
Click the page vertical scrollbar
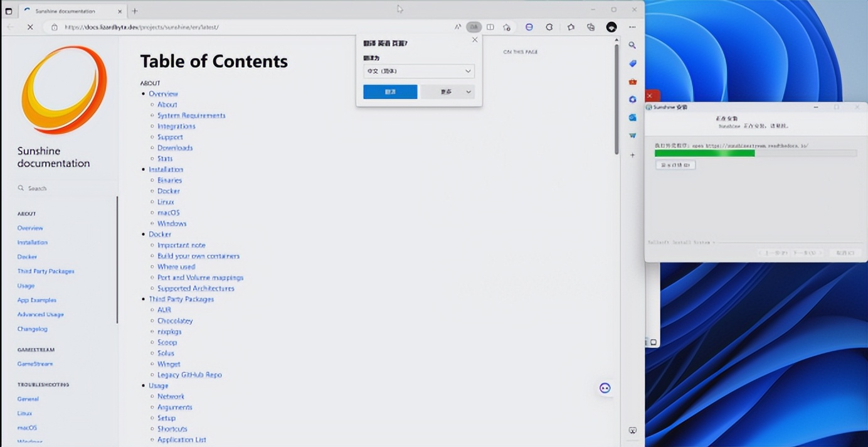coord(617,100)
